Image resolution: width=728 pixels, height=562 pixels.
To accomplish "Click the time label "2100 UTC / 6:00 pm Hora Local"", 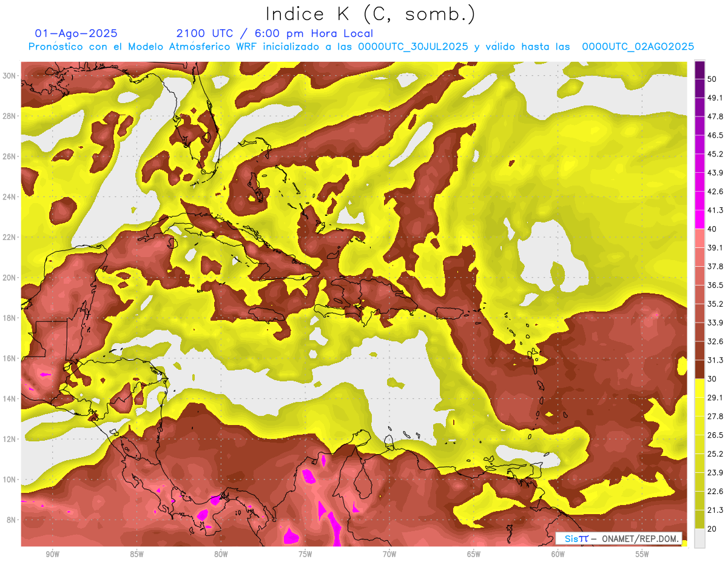I will (x=275, y=33).
